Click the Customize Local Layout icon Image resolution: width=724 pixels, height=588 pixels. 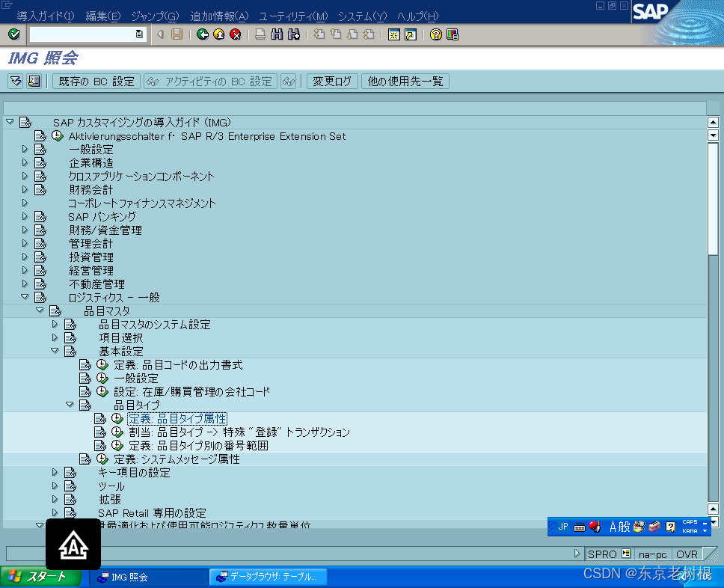tap(452, 34)
